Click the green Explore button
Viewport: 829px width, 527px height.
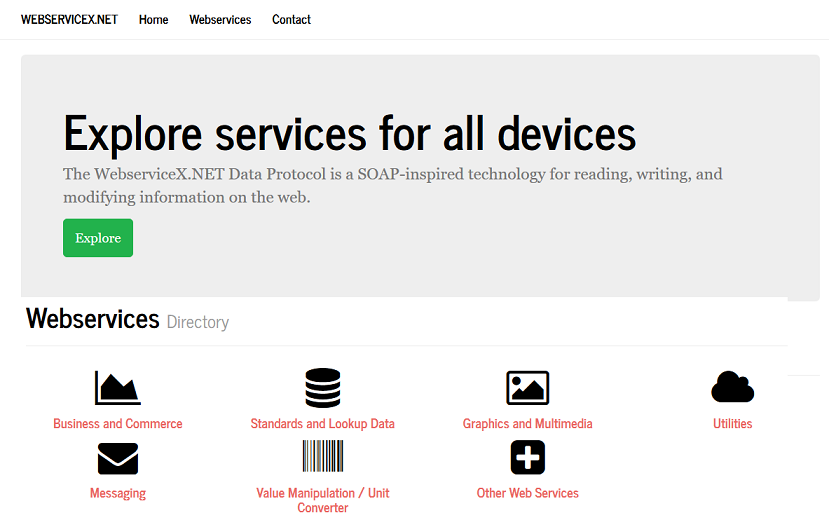coord(98,238)
